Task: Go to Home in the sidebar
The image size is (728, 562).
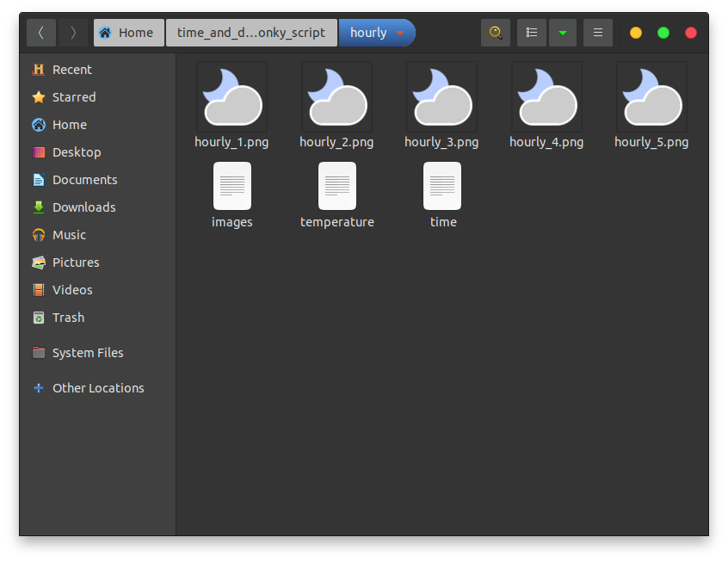Action: (97, 125)
